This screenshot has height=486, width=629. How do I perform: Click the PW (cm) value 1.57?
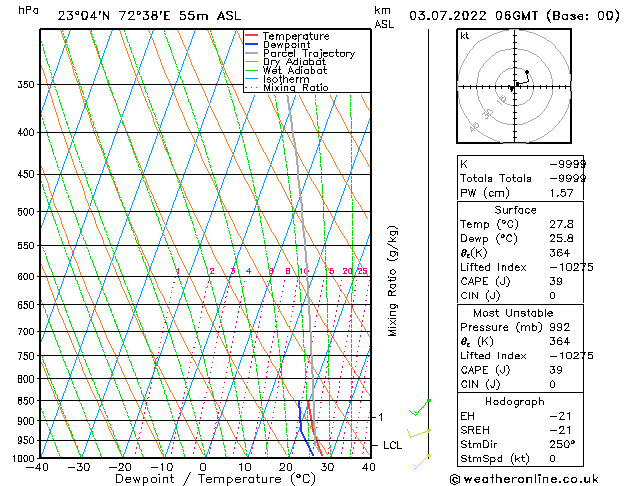561,193
